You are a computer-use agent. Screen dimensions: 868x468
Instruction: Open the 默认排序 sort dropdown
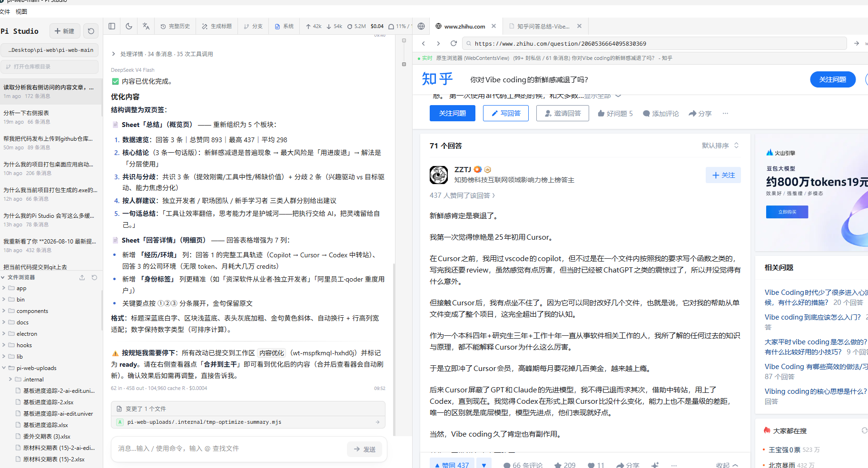tap(720, 146)
